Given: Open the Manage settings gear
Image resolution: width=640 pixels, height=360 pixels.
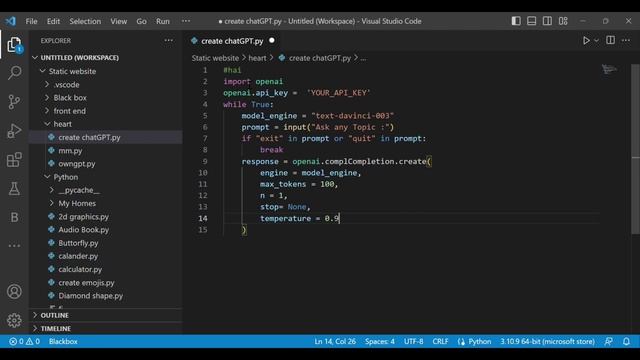Looking at the screenshot, I should pos(14,320).
